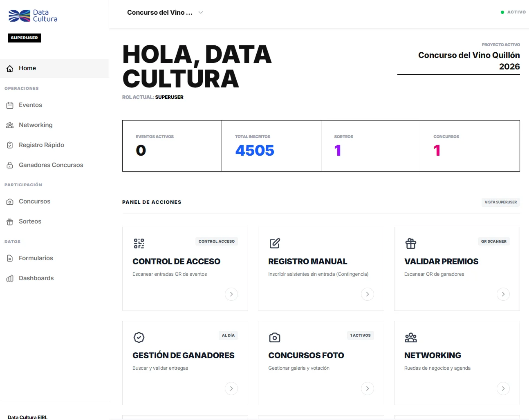Image resolution: width=529 pixels, height=420 pixels.
Task: Click the Eventos calendar icon
Action: pyautogui.click(x=10, y=105)
